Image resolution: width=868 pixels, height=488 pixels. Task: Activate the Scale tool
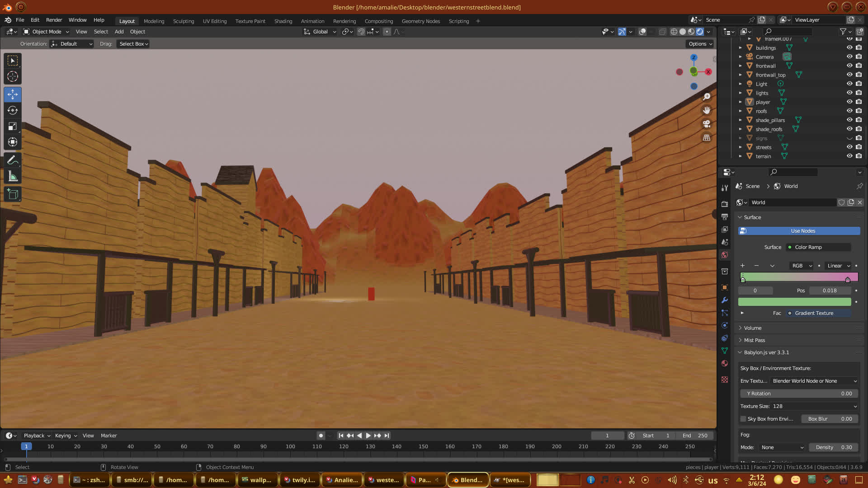13,127
